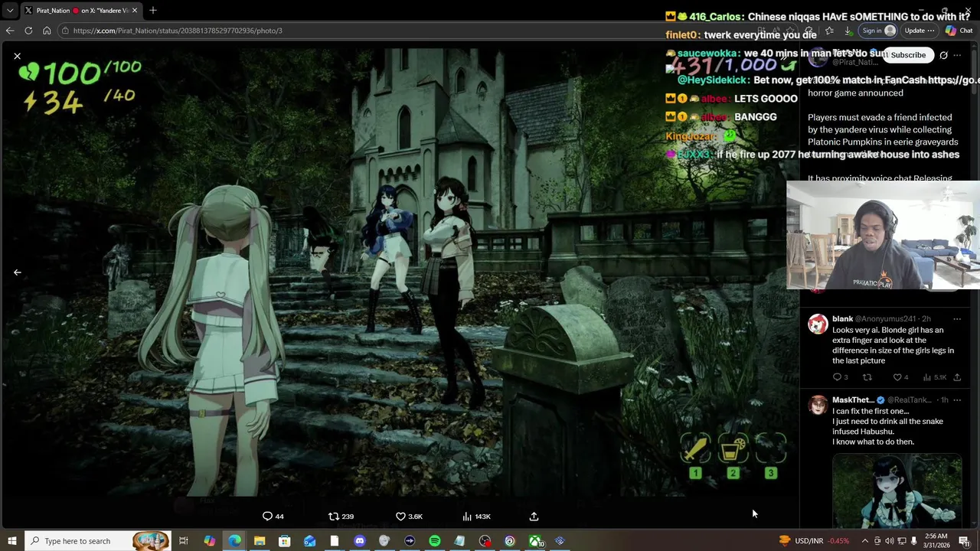The image size is (980, 551).
Task: Open Discord from taskbar
Action: [359, 541]
